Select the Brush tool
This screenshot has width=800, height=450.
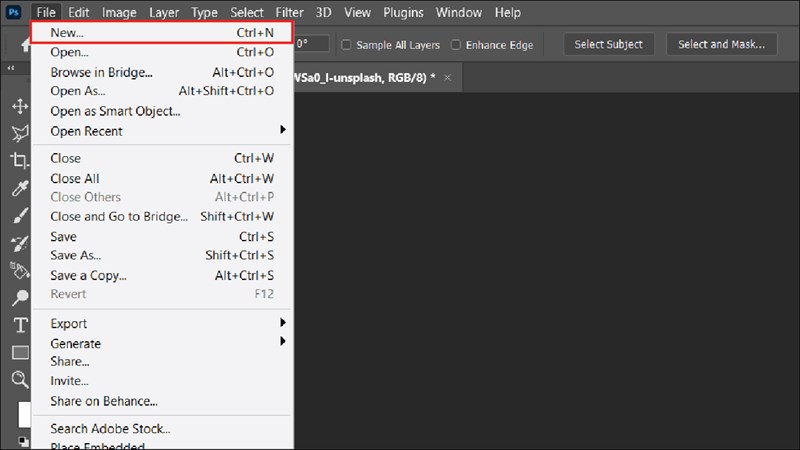(20, 215)
